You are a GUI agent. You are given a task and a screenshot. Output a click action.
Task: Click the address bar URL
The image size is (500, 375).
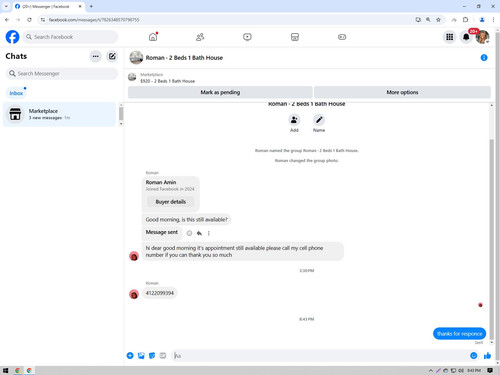tap(94, 20)
